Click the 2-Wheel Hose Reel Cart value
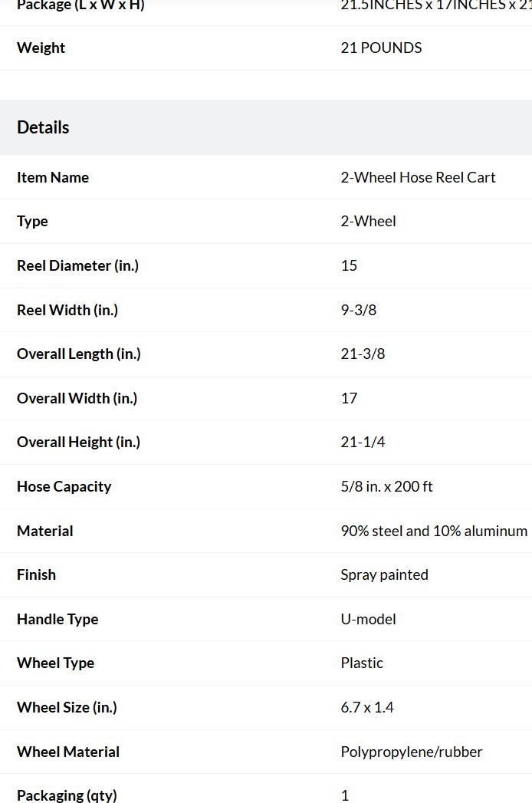The height and width of the screenshot is (803, 532). click(418, 177)
